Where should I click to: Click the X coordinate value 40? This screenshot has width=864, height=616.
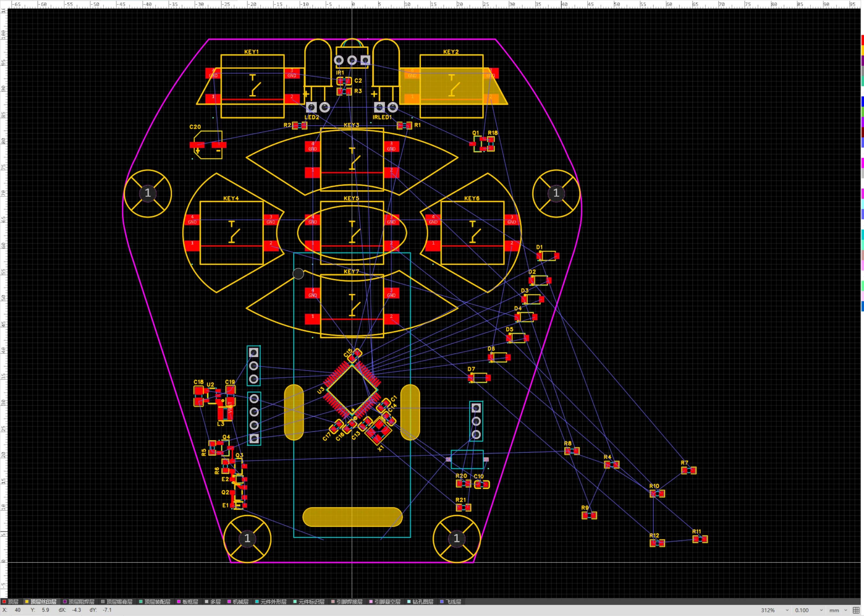pos(17,610)
